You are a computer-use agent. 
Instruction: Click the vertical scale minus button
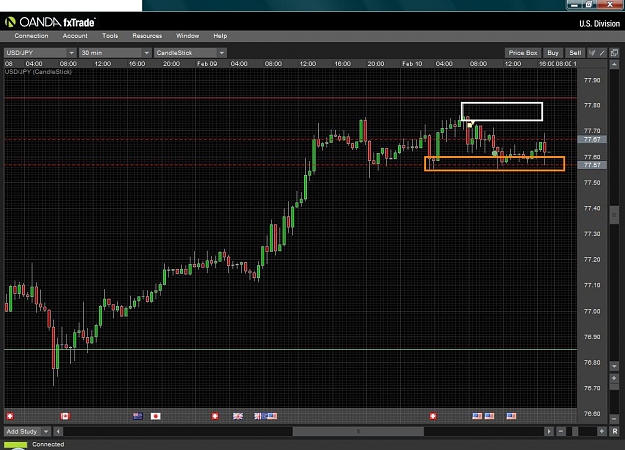(614, 419)
